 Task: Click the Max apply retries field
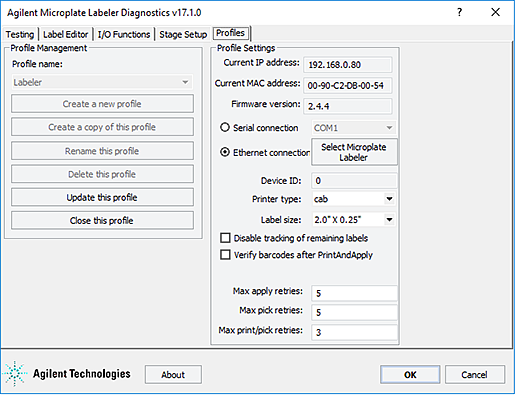pos(354,293)
